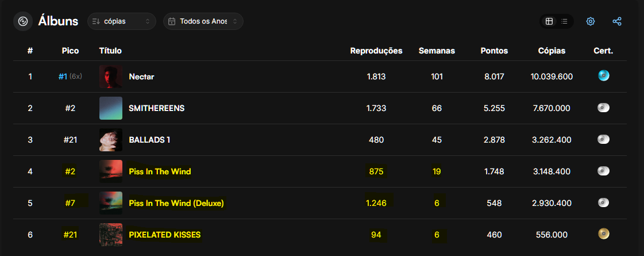The height and width of the screenshot is (256, 644).
Task: Sort by the Reproduções column header
Action: (376, 51)
